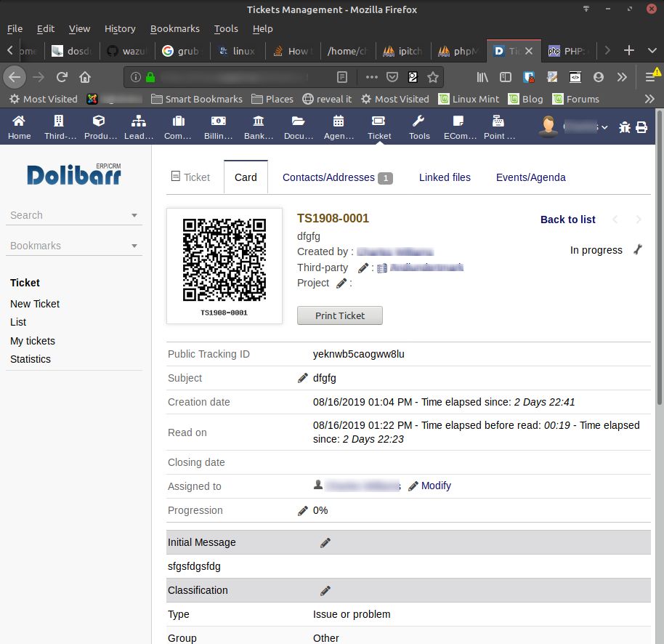
Task: Open the Third-party module icon
Action: tap(59, 126)
